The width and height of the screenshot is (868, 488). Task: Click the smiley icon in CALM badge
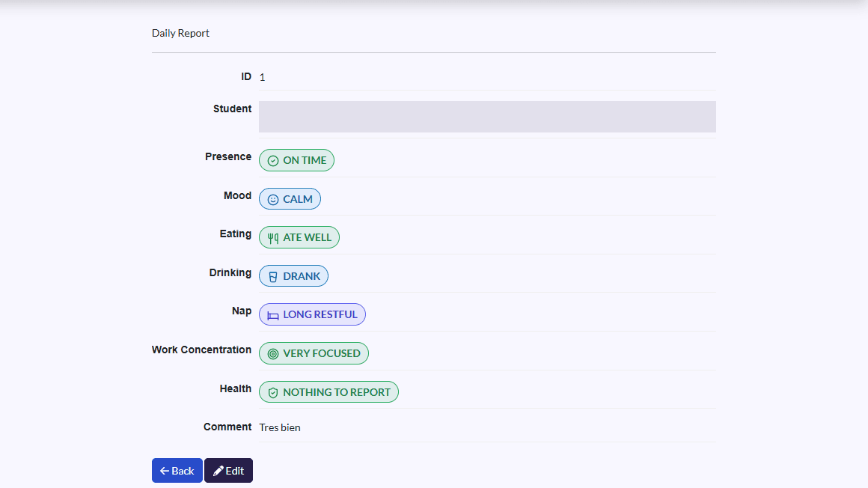coord(273,199)
